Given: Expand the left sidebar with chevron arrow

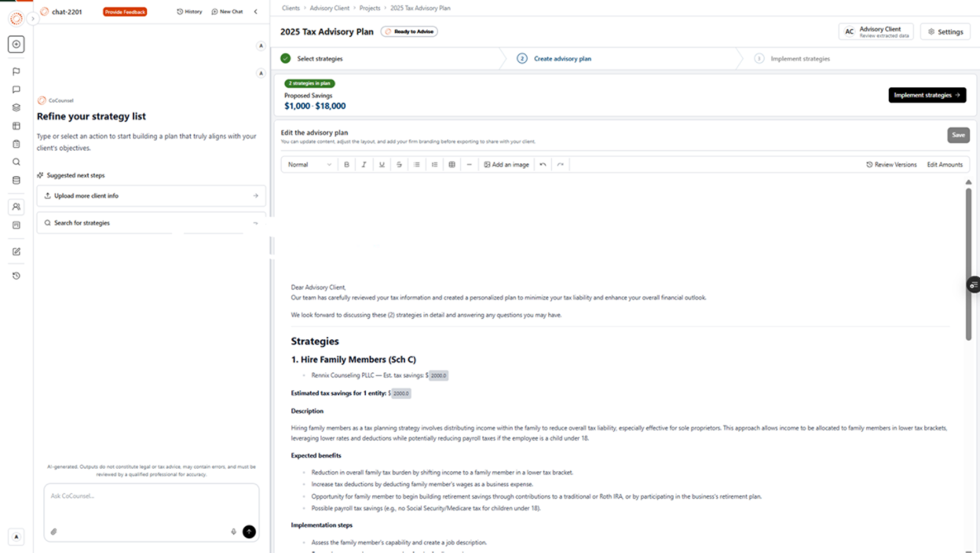Looking at the screenshot, I should point(33,18).
